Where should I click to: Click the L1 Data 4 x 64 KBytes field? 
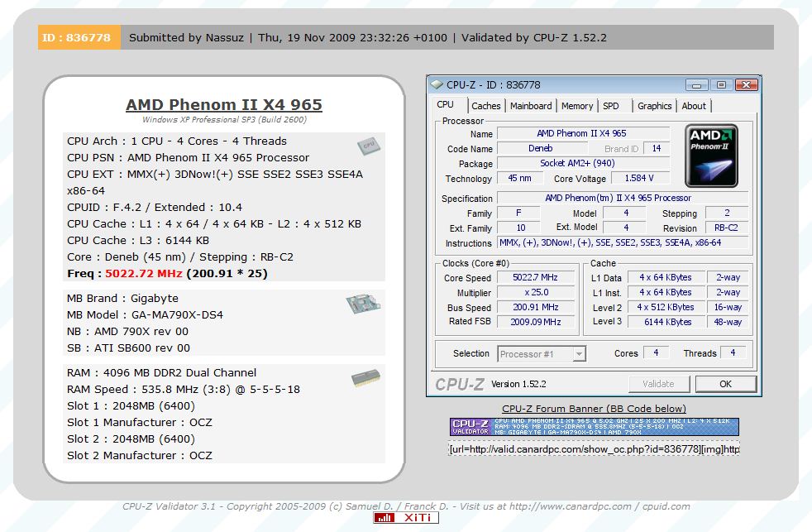667,278
